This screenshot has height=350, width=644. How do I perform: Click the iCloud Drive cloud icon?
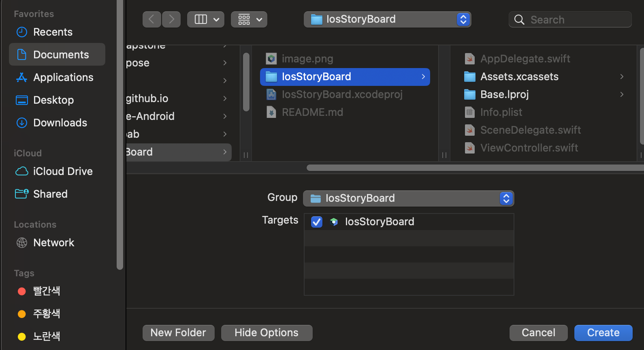22,171
